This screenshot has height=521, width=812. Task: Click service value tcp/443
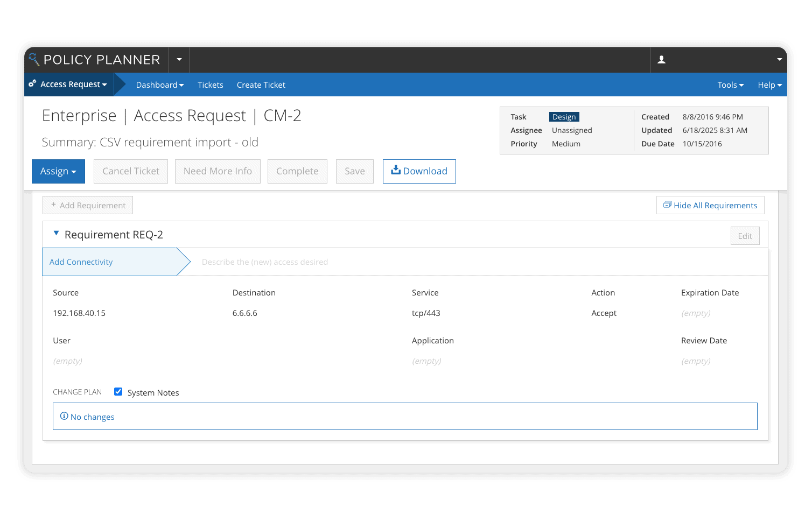(426, 313)
